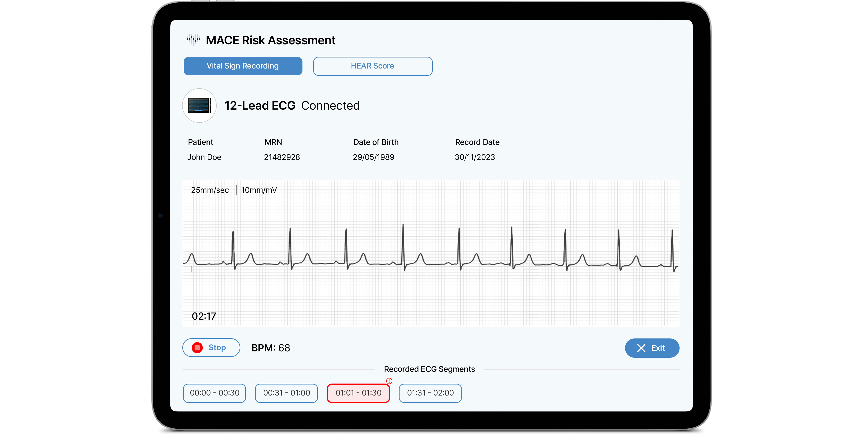Click the 02:17 elapsed time display
This screenshot has height=434, width=868.
(x=204, y=316)
